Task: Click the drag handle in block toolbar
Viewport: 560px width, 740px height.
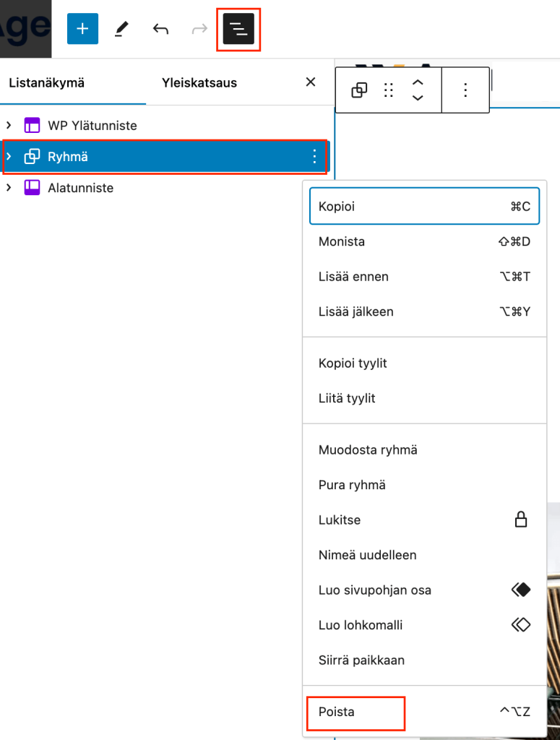Action: tap(388, 90)
